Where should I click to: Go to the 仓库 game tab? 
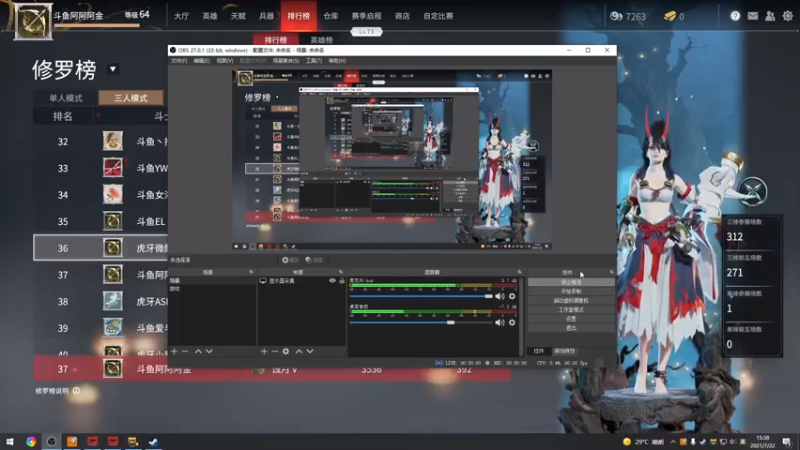click(x=331, y=16)
